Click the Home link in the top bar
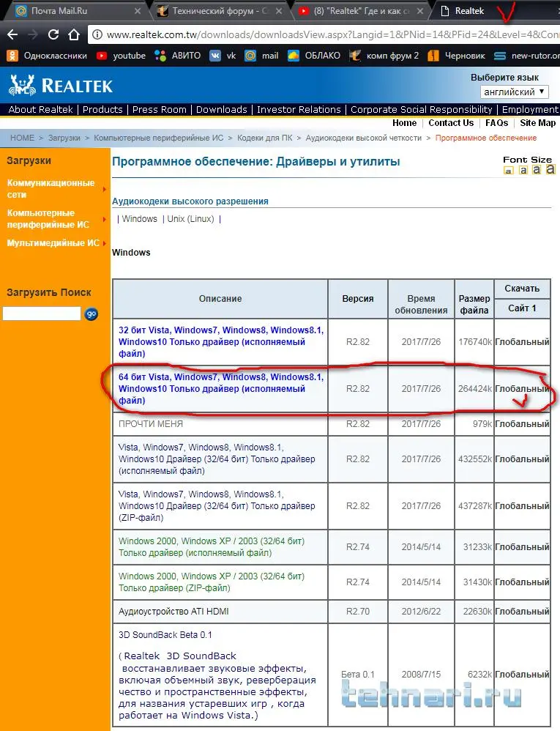560x731 pixels. [x=404, y=123]
